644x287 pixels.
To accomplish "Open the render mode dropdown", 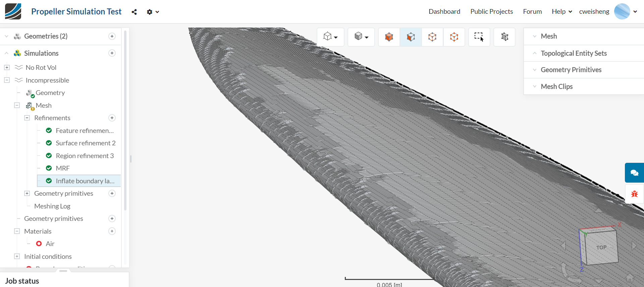I will point(361,37).
